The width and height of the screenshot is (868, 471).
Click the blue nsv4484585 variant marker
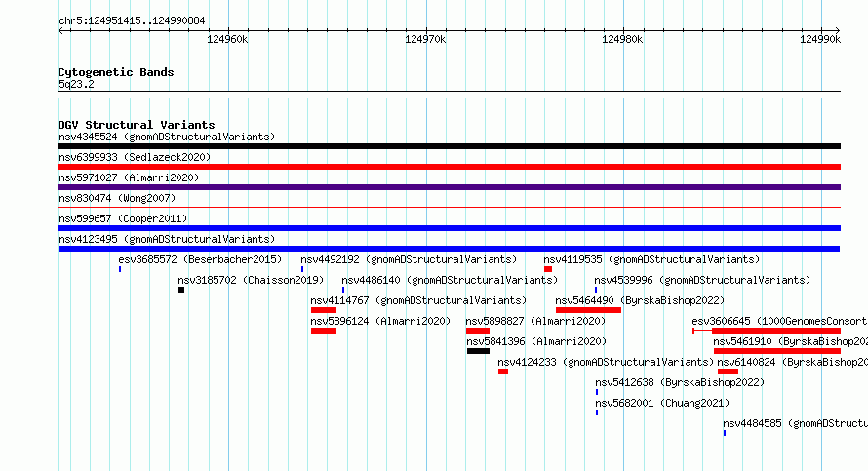725,433
